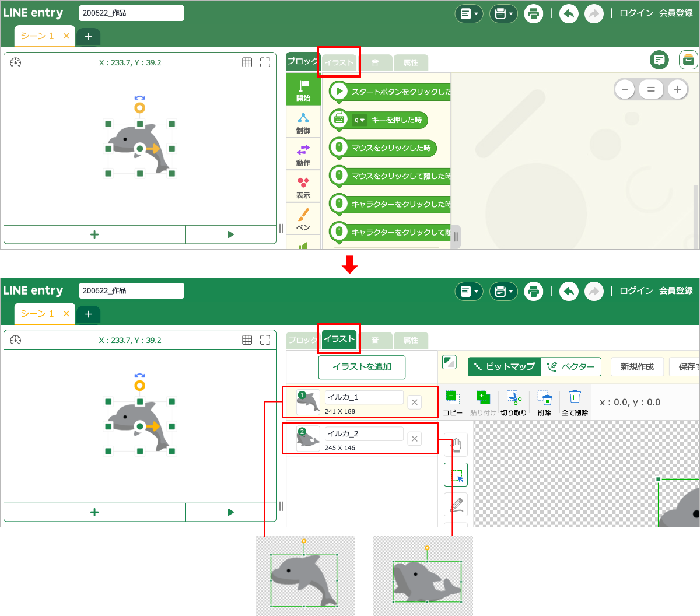This screenshot has width=700, height=616.
Task: Open save menu dropdown in lower screenshot
Action: coord(503,291)
